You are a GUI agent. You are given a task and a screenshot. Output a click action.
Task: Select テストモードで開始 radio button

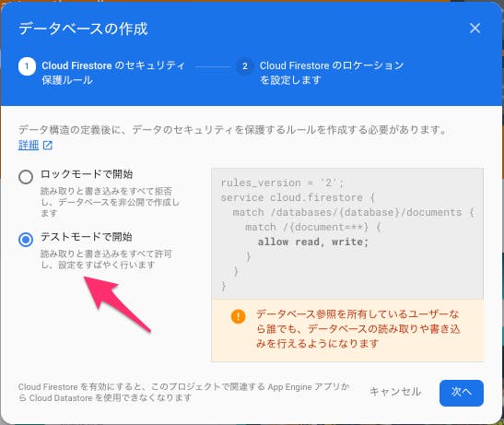(x=26, y=240)
